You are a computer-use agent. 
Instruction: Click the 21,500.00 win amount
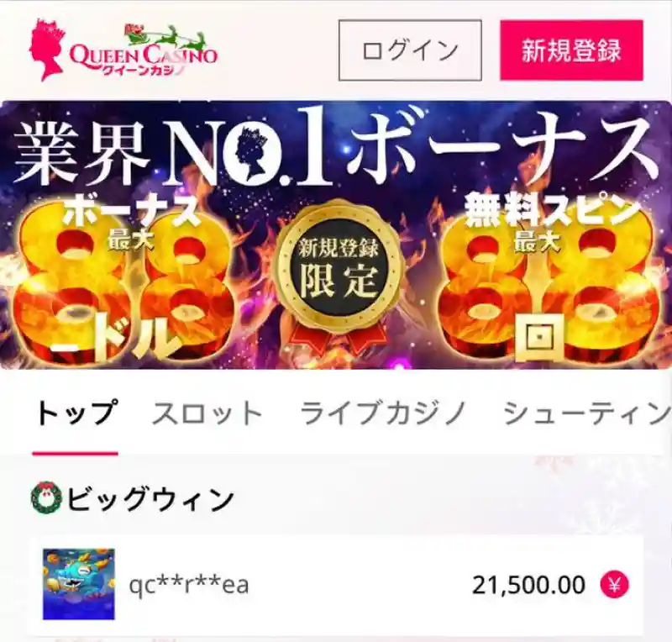pyautogui.click(x=528, y=585)
